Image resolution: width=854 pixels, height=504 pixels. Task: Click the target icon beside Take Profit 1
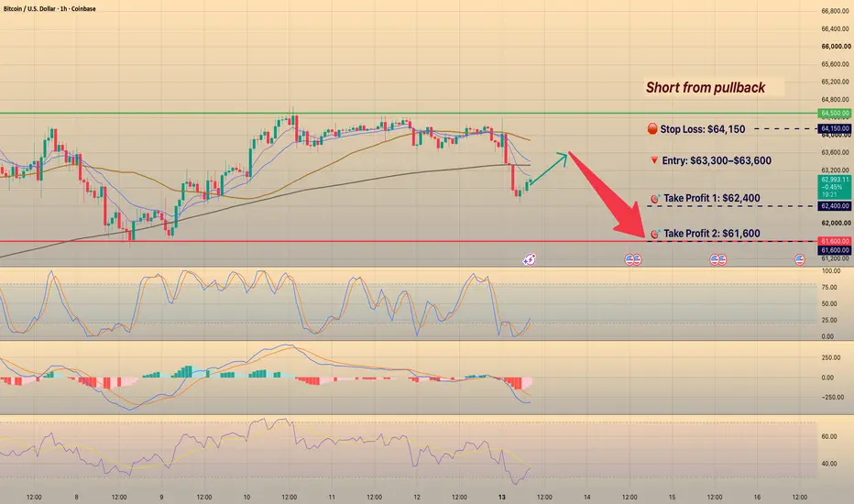coord(655,199)
